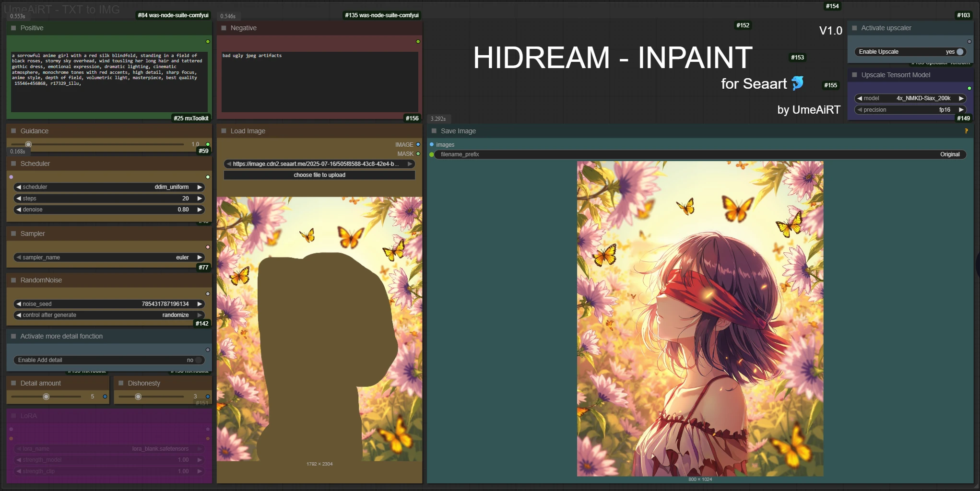Toggle the Enable Add detail switch
This screenshot has height=491, width=980.
(x=198, y=360)
